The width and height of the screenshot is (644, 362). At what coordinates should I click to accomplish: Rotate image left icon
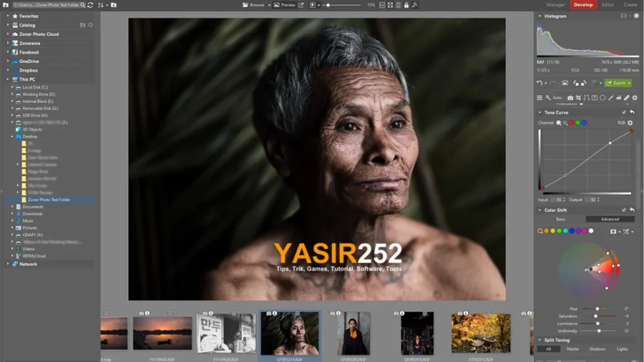(576, 83)
